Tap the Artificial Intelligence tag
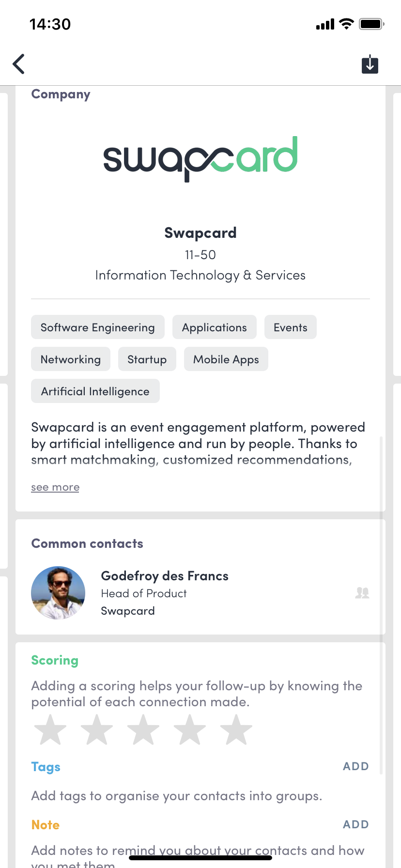This screenshot has height=868, width=401. (x=95, y=391)
